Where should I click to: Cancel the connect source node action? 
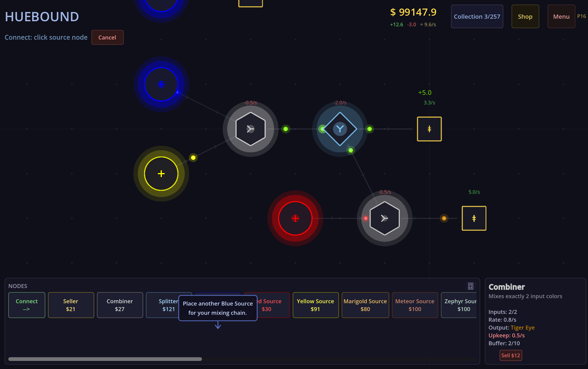[x=107, y=37]
